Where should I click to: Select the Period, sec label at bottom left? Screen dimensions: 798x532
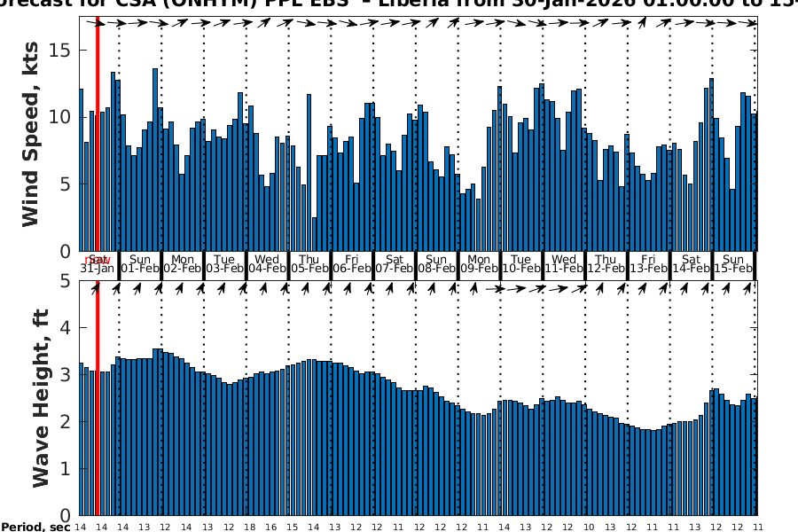pos(35,527)
